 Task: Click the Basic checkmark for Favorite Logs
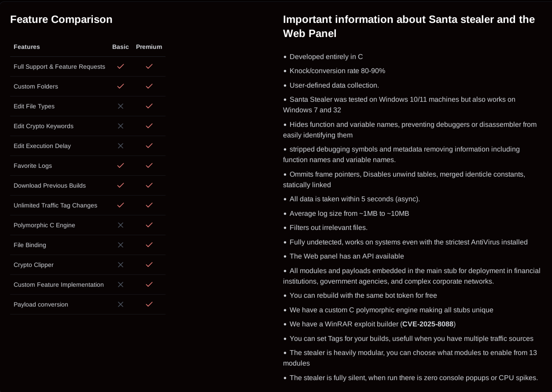point(120,166)
